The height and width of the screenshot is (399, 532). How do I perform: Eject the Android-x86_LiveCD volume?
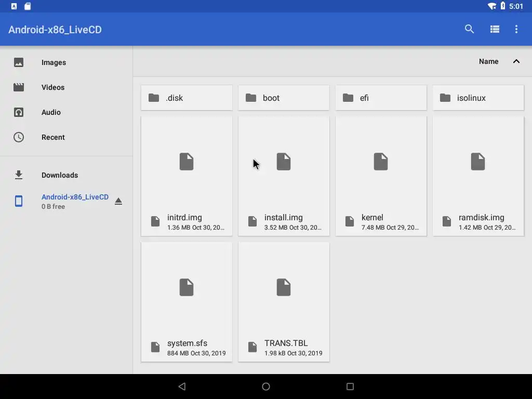click(118, 201)
